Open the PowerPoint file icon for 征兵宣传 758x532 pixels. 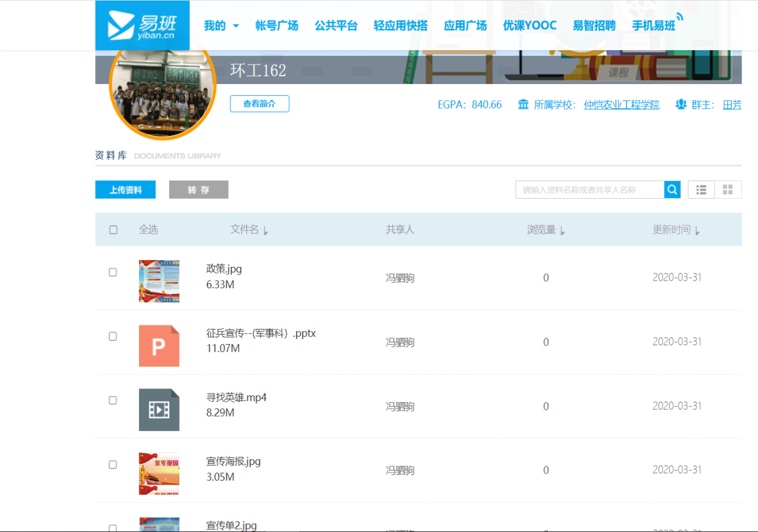click(159, 346)
